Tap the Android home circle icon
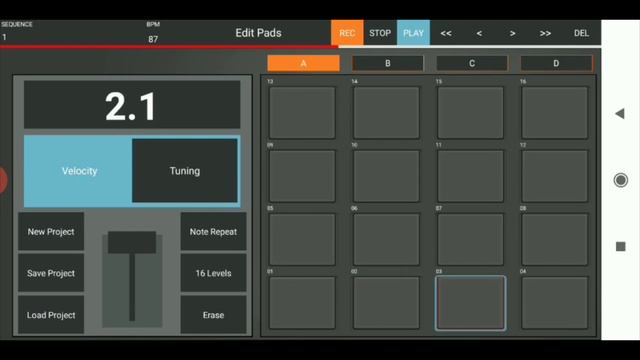The height and width of the screenshot is (360, 640). pos(620,180)
